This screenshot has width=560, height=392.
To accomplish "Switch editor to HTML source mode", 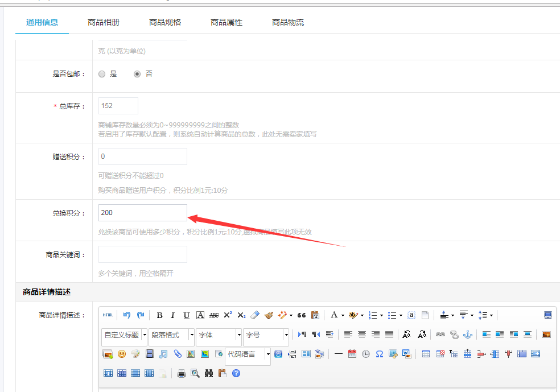I will (x=108, y=315).
